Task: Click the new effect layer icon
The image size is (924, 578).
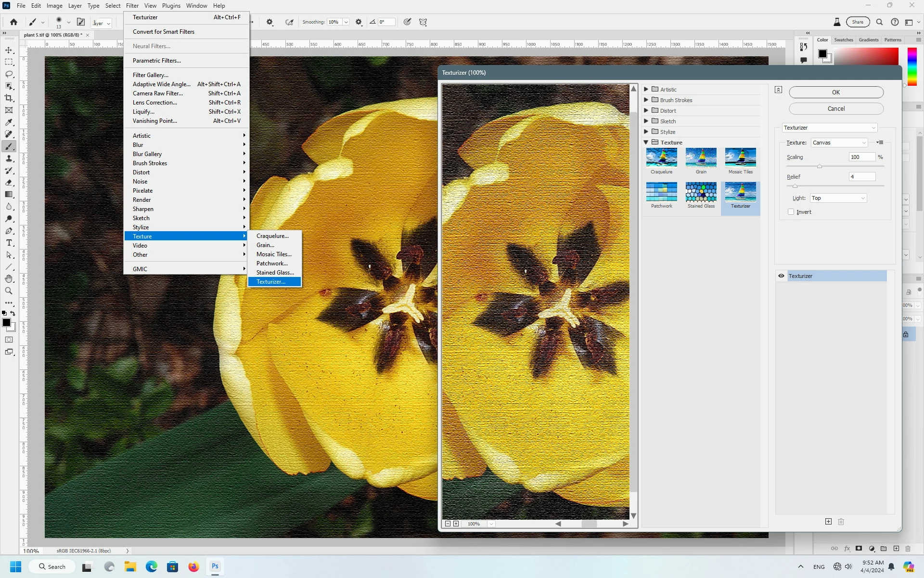Action: coord(828,522)
